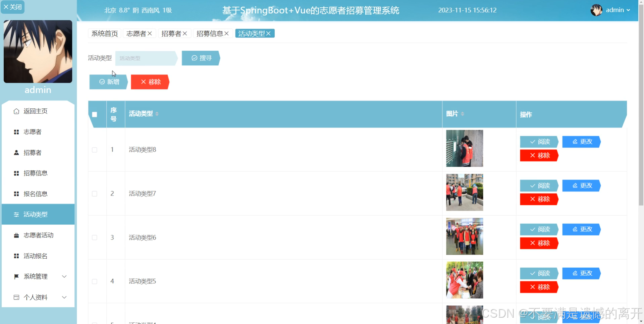Viewport: 644px width, 324px height.
Task: Open the admin user dropdown in header
Action: point(618,10)
